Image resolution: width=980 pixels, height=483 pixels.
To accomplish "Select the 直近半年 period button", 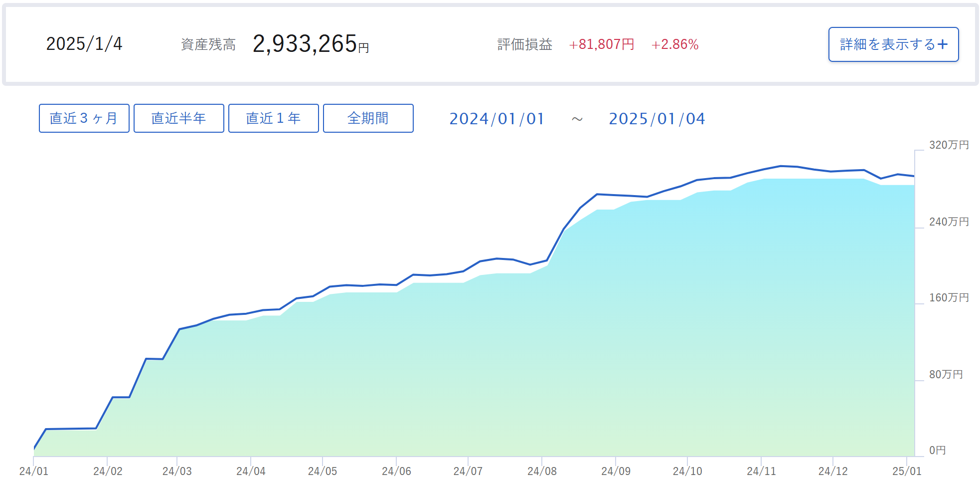I will [x=179, y=118].
